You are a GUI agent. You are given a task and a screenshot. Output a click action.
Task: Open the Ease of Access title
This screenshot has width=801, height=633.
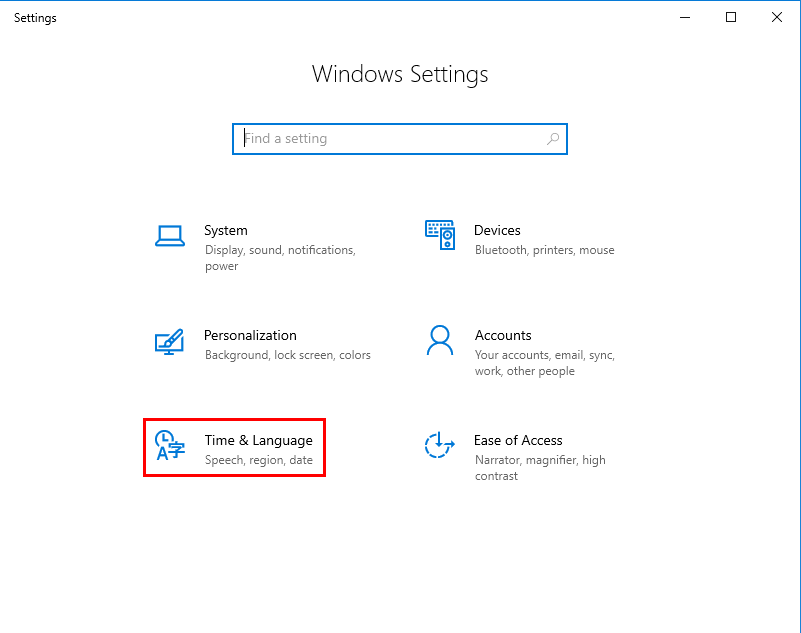[x=518, y=440]
